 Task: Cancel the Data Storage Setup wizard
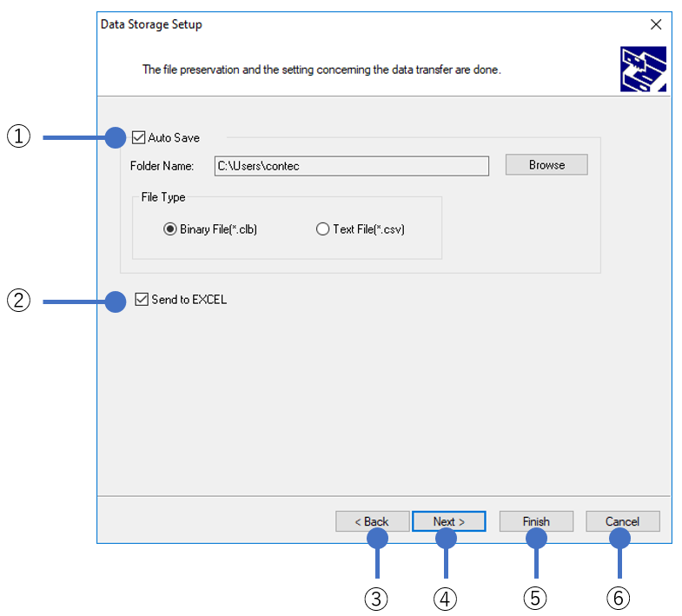point(622,521)
